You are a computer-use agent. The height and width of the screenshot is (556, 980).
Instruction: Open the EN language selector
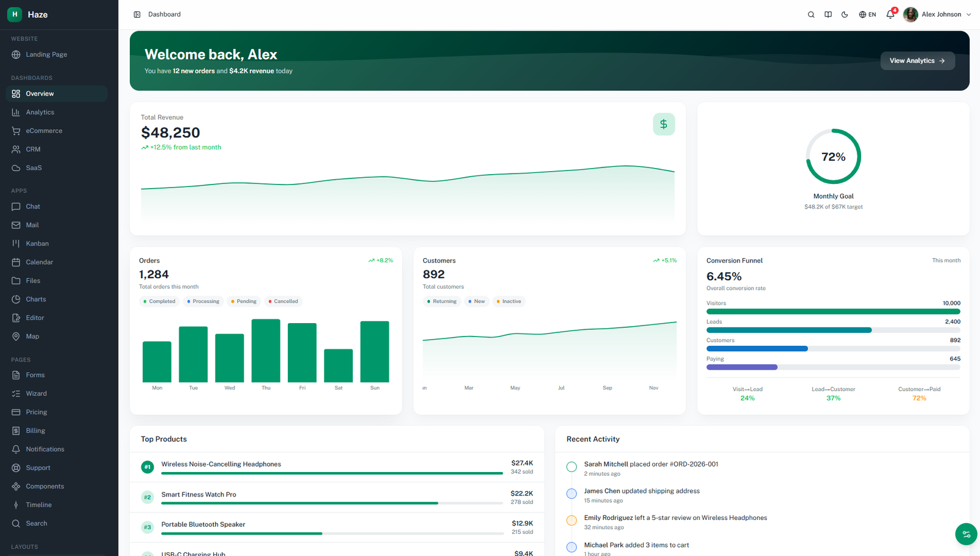pyautogui.click(x=867, y=14)
